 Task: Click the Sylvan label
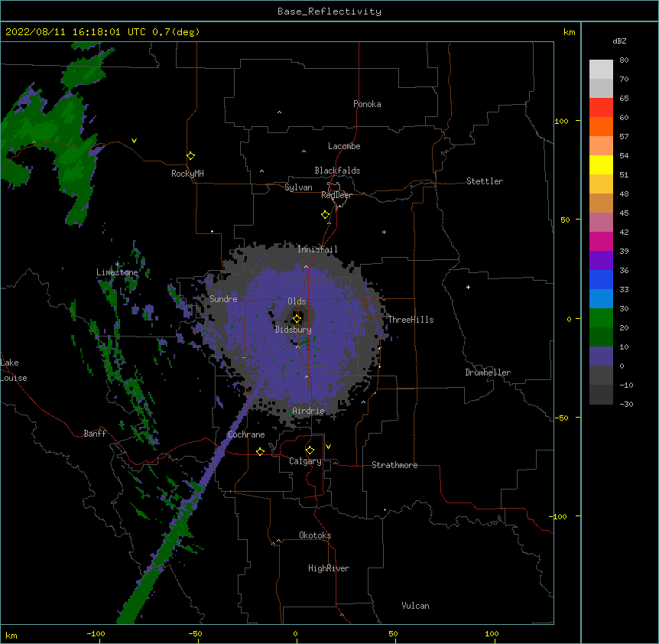click(298, 187)
